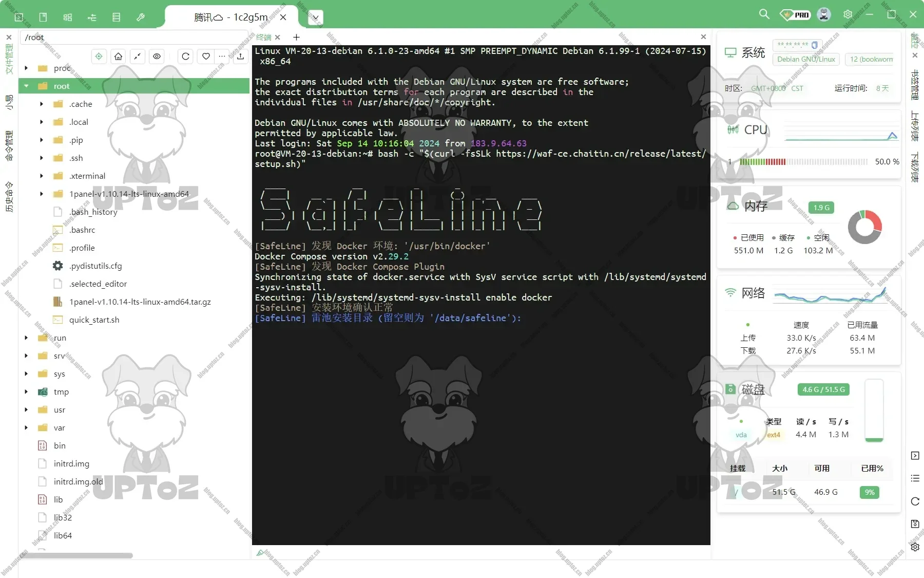
Task: Expand the .cache folder
Action: [42, 104]
